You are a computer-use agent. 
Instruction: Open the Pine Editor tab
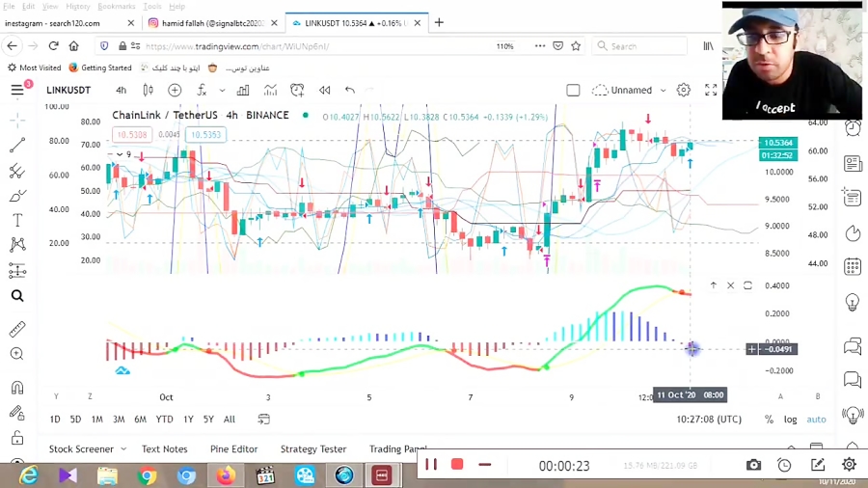[233, 448]
